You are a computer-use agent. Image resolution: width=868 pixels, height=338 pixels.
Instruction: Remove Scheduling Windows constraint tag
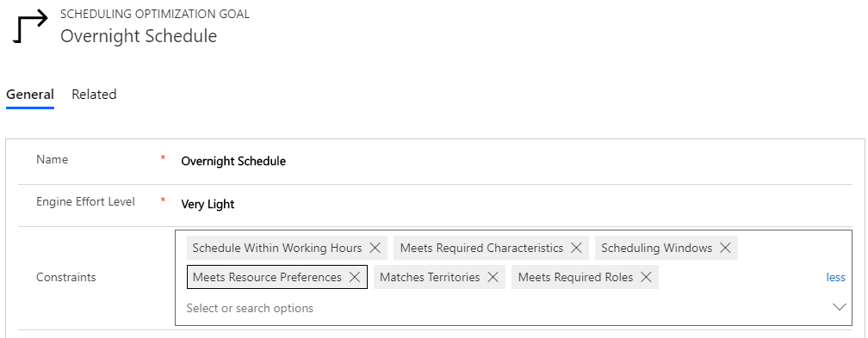coord(725,248)
